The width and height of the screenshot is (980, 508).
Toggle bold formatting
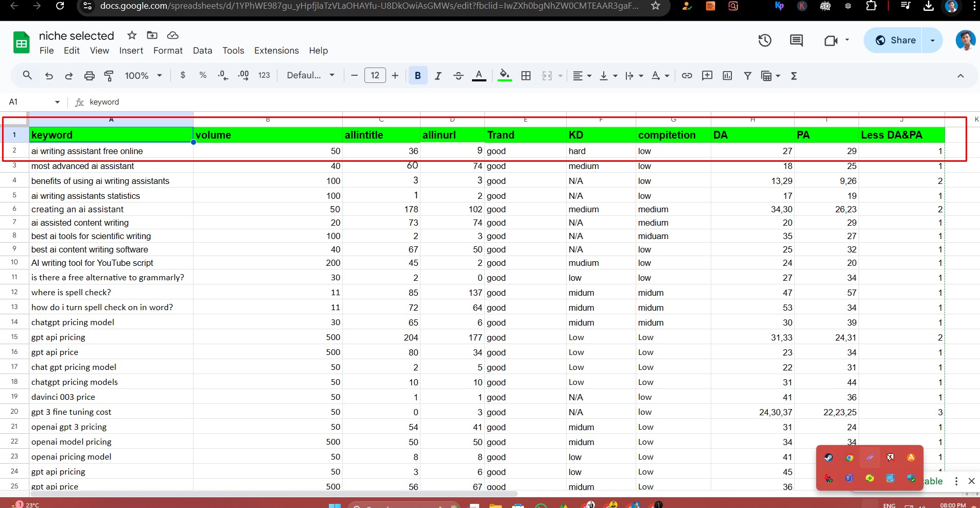pyautogui.click(x=417, y=76)
